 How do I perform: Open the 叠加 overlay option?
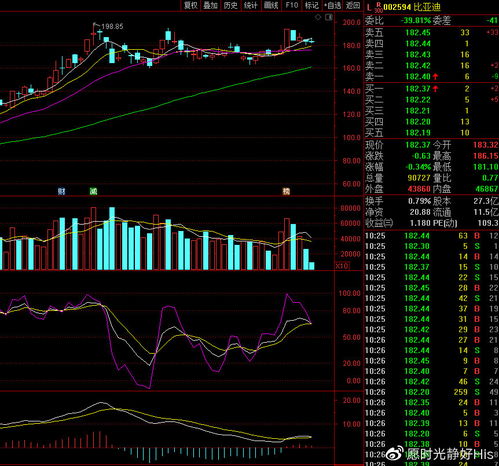click(x=211, y=5)
